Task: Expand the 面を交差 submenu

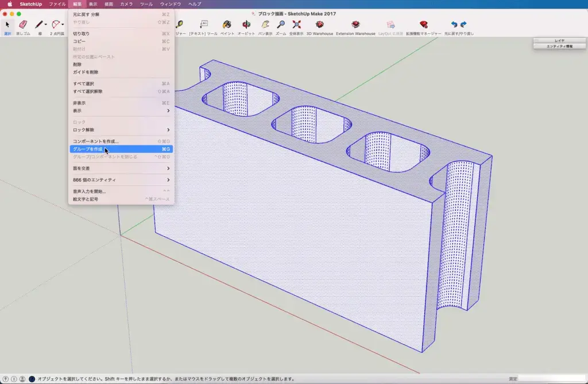Action: (121, 168)
